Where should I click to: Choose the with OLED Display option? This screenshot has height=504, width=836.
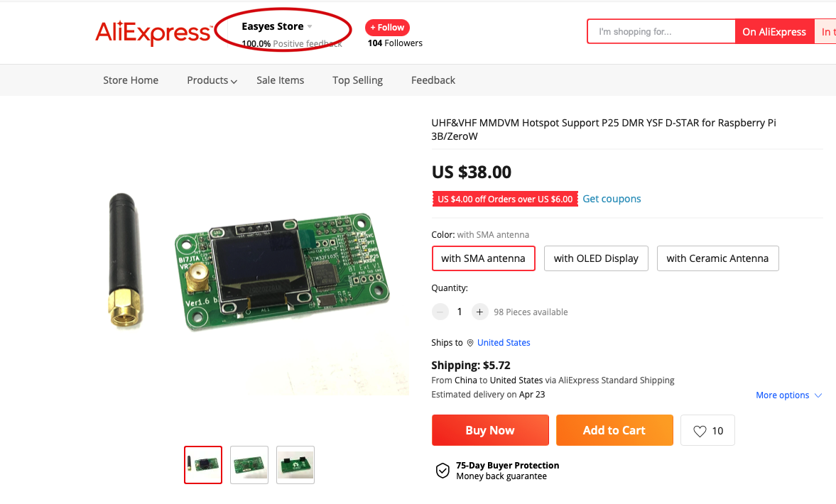pos(596,258)
